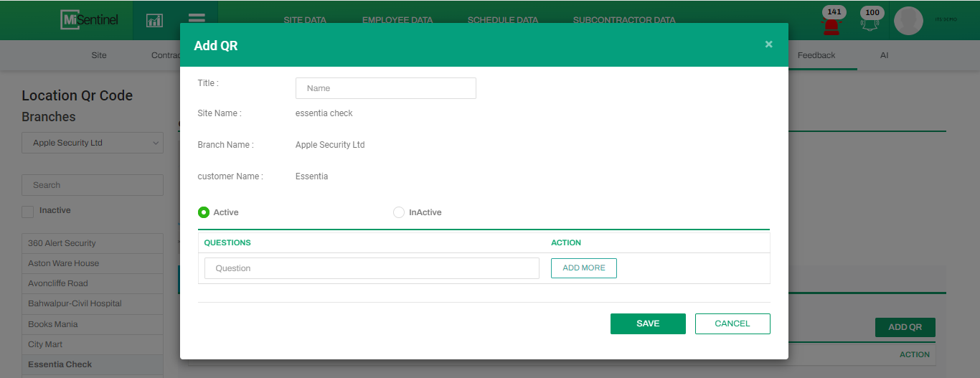980x378 pixels.
Task: Close the Add QR dialog
Action: tap(768, 44)
